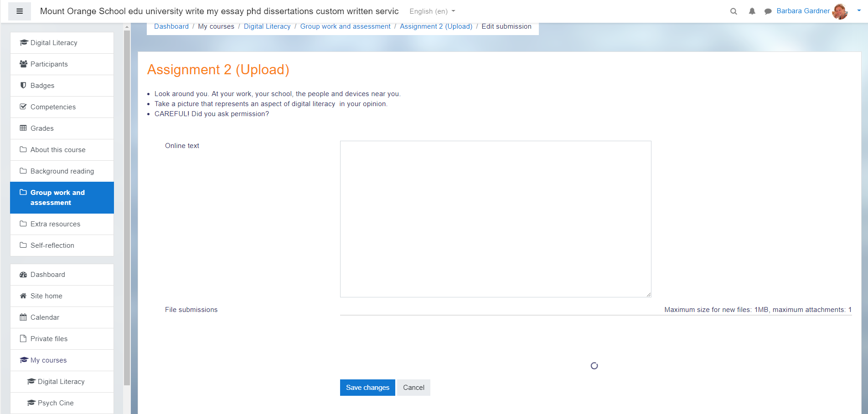Screen dimensions: 868x414
Task: Open the Extra resources section
Action: tap(55, 224)
